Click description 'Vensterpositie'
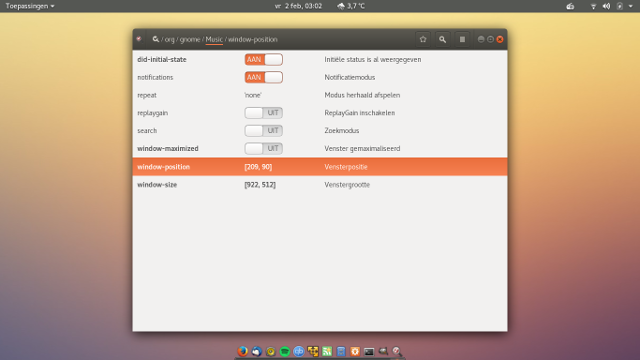The height and width of the screenshot is (360, 640). pos(346,167)
